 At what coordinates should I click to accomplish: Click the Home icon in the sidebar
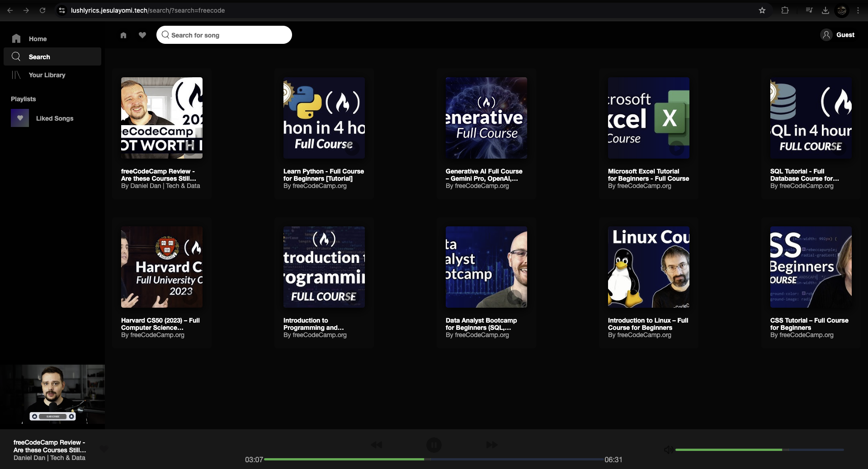16,38
